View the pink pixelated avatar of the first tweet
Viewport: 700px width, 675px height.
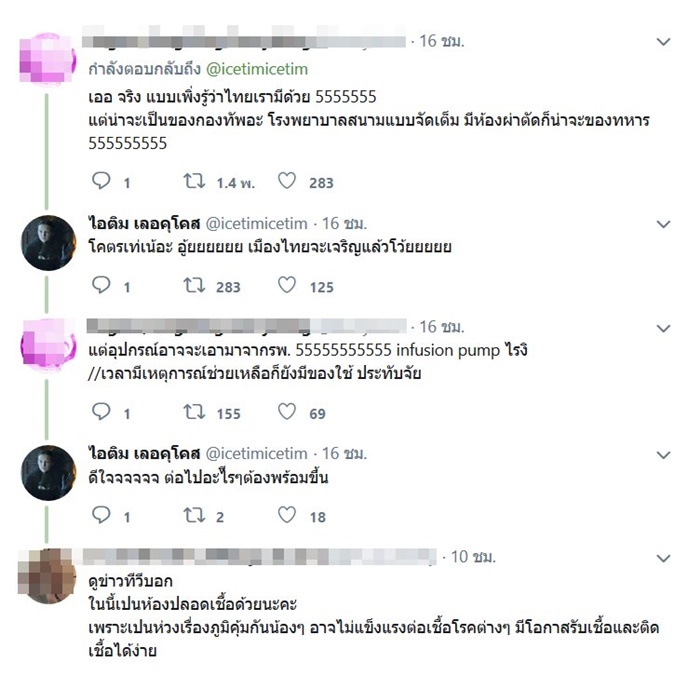(x=47, y=58)
